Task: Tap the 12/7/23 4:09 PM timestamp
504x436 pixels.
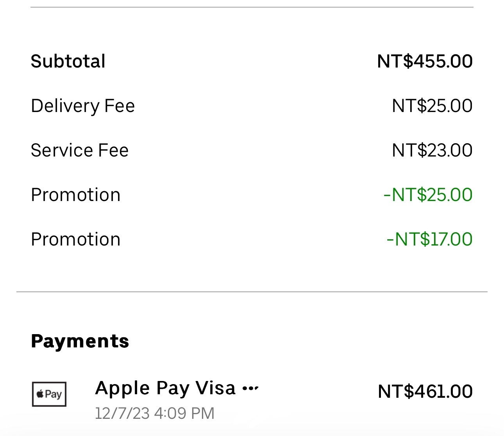Action: [155, 413]
